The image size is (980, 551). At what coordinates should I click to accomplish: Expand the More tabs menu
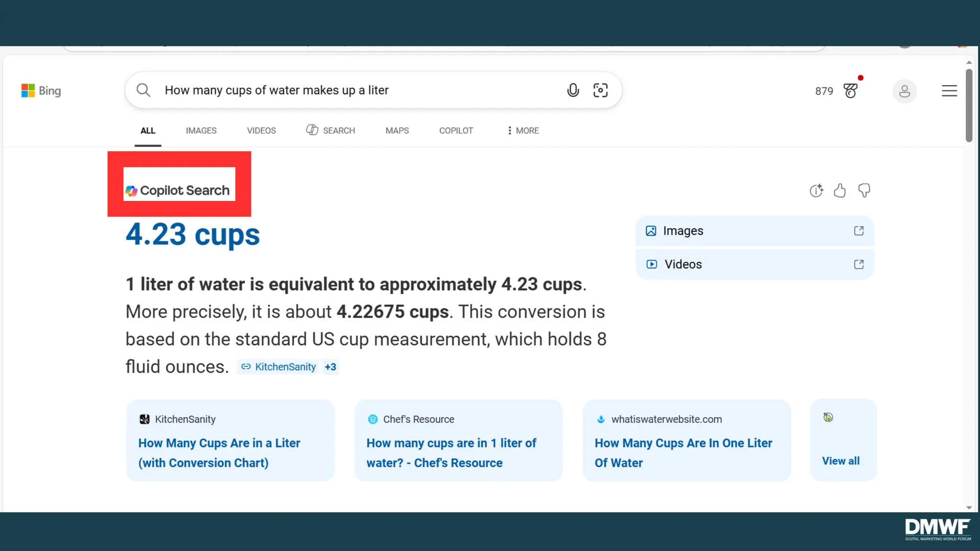coord(523,131)
